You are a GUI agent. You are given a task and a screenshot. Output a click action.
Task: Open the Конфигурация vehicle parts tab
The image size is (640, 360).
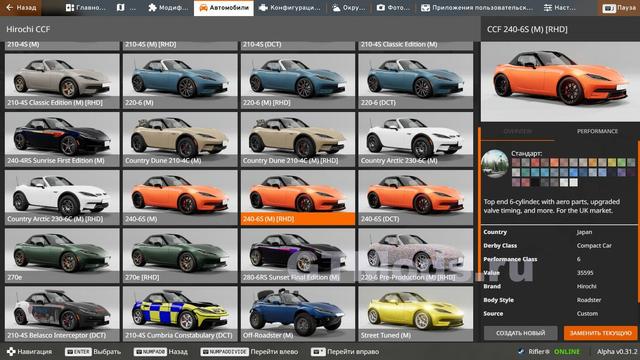[290, 8]
